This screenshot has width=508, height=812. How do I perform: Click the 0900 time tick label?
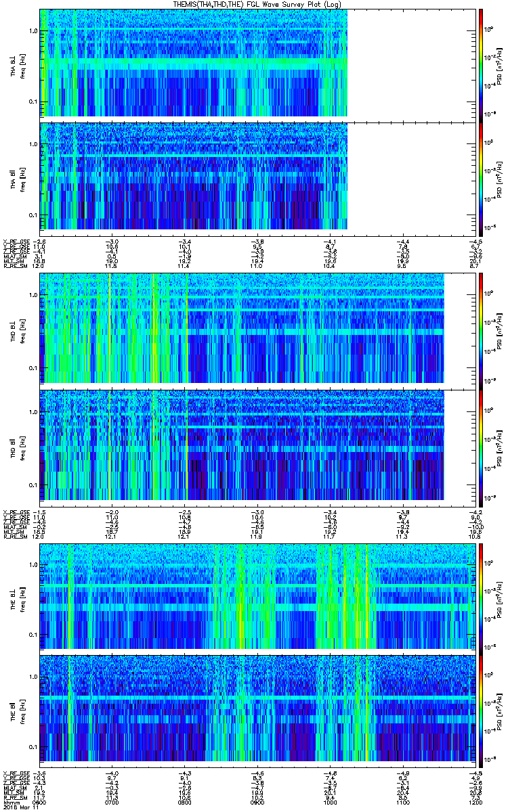coord(257,801)
